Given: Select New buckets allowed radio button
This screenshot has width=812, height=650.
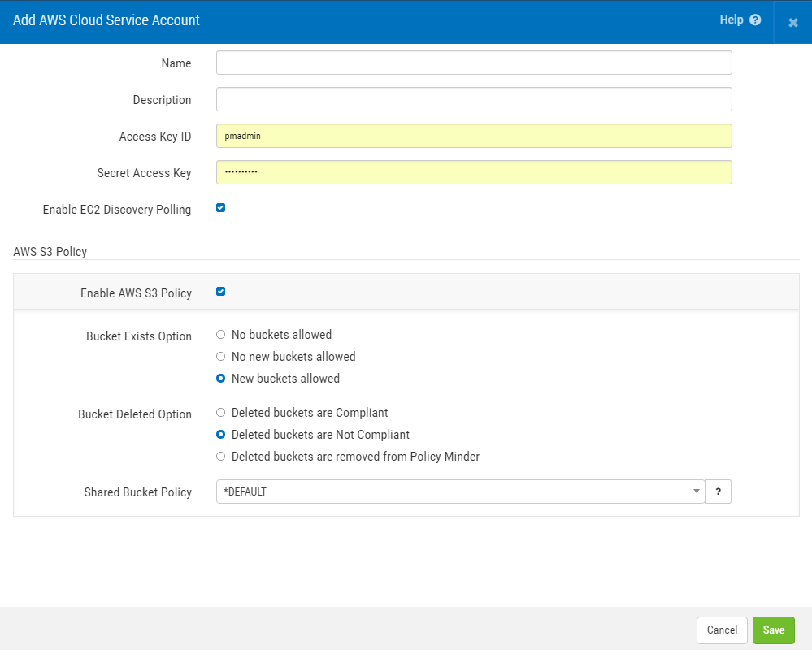Looking at the screenshot, I should click(x=220, y=379).
